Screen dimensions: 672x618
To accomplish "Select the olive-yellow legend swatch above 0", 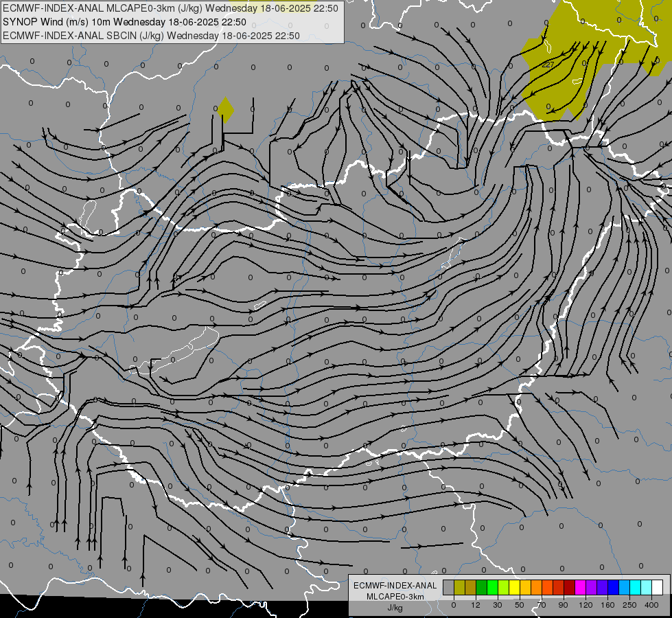I will point(460,587).
